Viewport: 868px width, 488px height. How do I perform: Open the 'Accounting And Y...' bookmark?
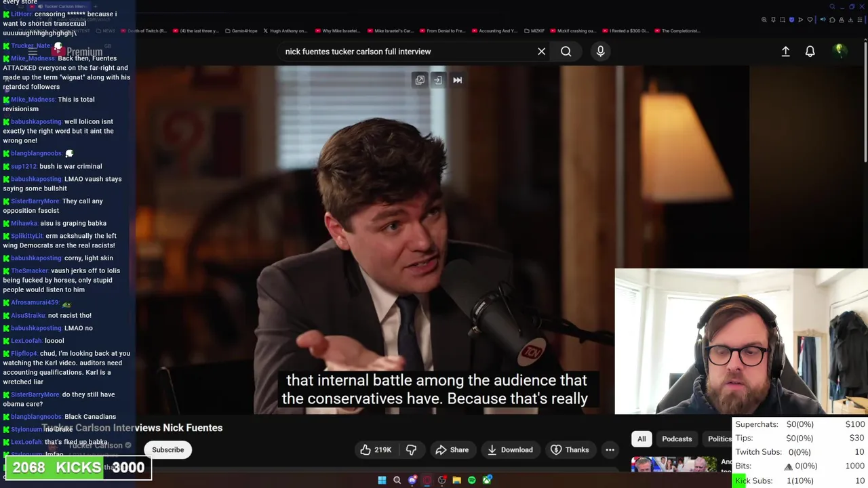494,30
